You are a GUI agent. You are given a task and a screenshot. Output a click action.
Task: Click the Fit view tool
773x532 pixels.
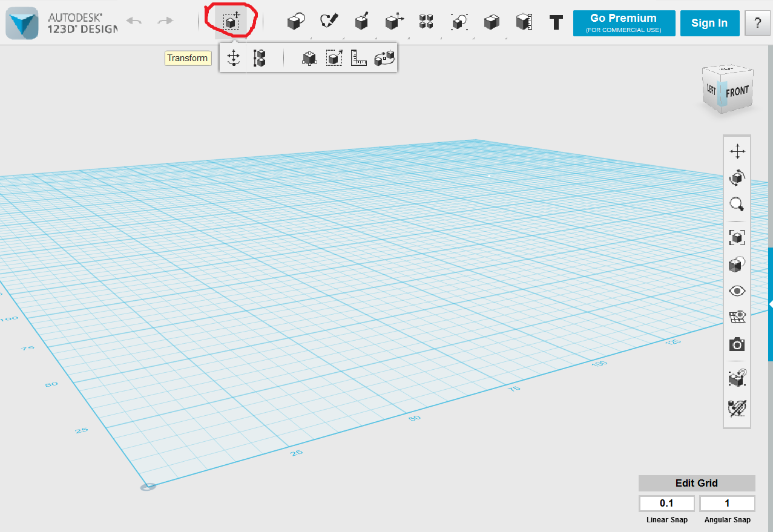tap(737, 237)
